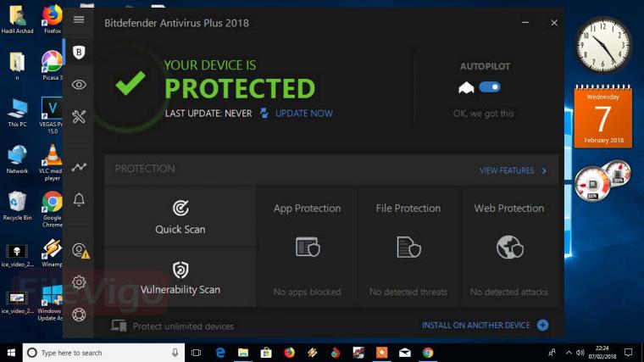Open the Firefox desktop shortcut
This screenshot has width=644, height=362.
click(x=53, y=19)
